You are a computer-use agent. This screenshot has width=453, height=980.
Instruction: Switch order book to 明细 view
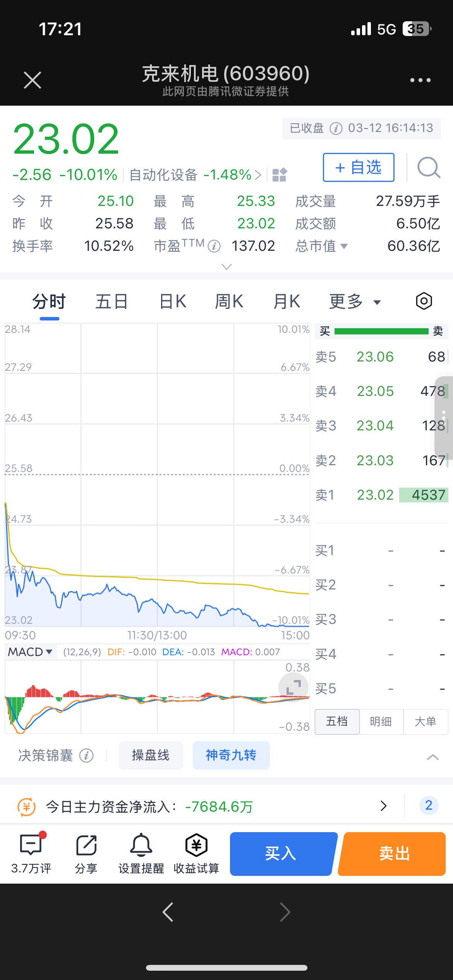coord(381,721)
